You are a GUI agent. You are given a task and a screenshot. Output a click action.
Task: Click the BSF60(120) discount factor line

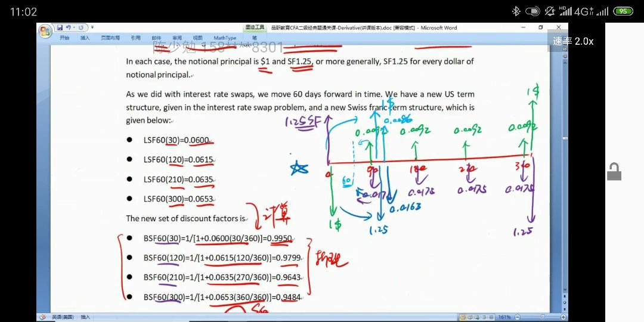(x=222, y=258)
